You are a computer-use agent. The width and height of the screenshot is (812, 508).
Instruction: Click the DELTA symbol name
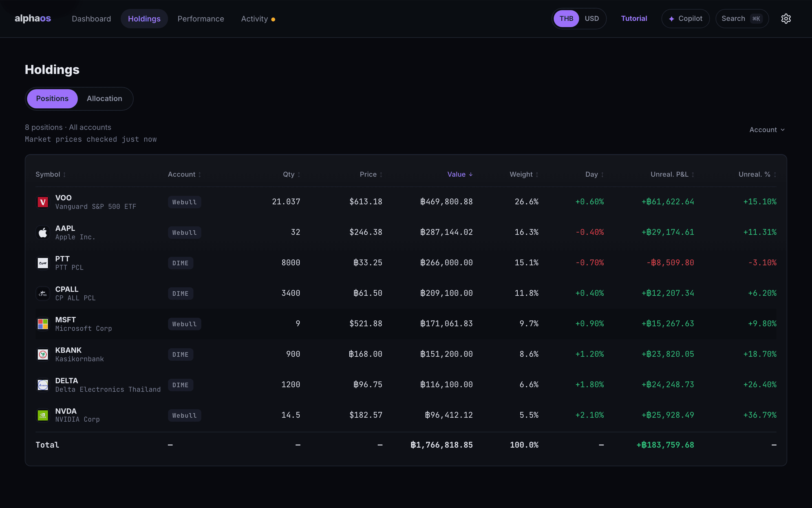pyautogui.click(x=67, y=381)
